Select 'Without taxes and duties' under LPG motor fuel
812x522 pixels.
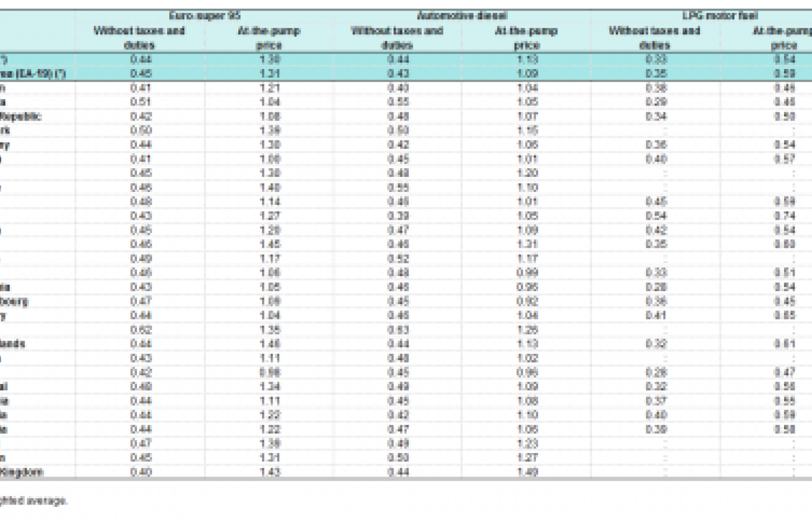[x=654, y=37]
